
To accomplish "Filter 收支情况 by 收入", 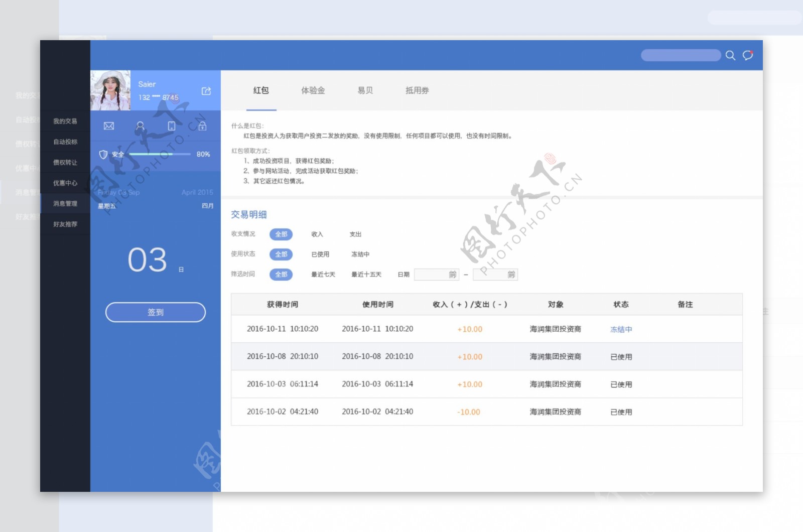I will (x=317, y=234).
